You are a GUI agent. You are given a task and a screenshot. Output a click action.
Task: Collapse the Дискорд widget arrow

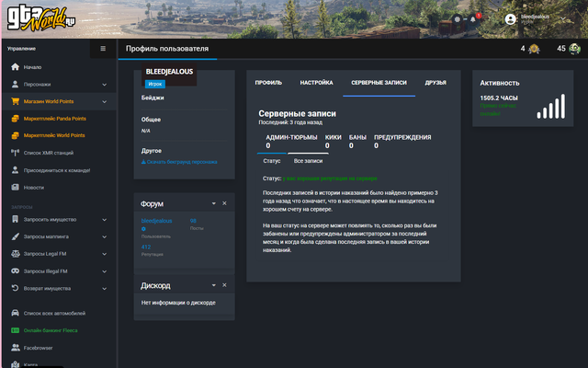point(213,285)
